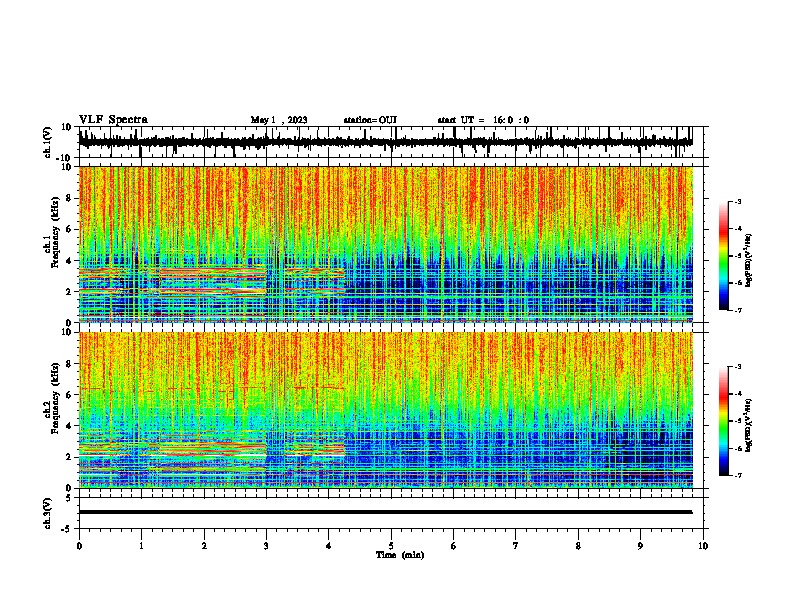
Task: Click the time axis tick label "2"
Action: [204, 546]
